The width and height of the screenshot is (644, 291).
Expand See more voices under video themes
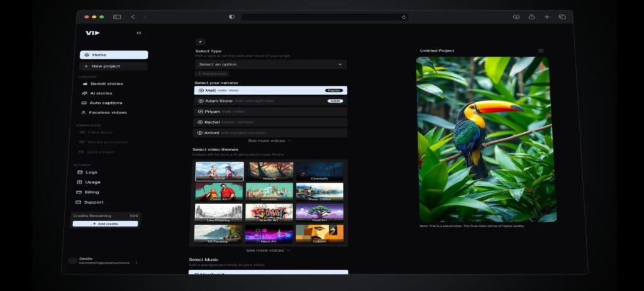click(268, 250)
